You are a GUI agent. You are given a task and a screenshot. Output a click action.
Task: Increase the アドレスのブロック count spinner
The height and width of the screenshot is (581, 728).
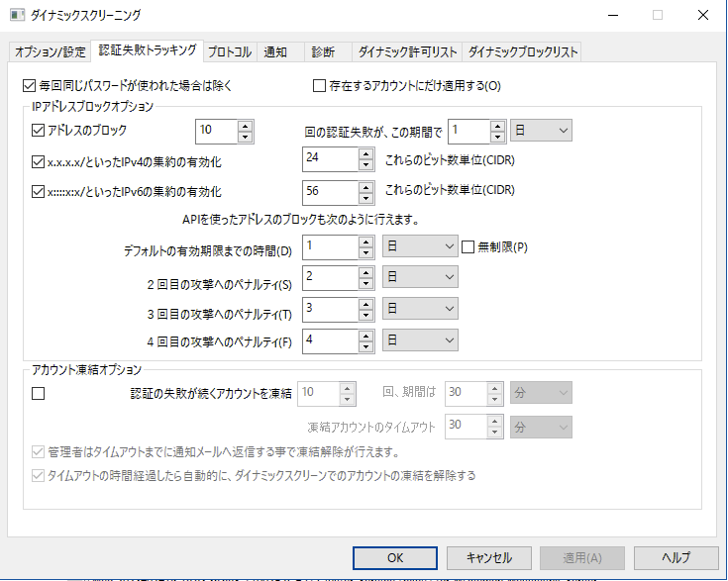tap(245, 125)
